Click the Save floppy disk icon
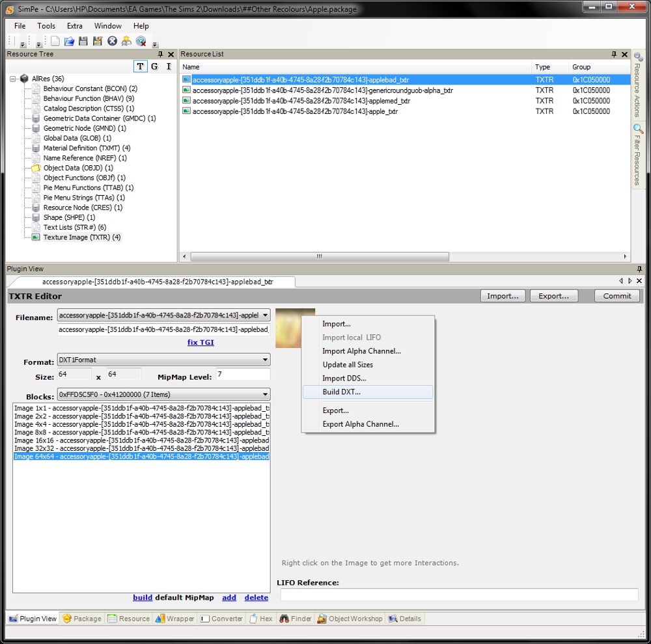The height and width of the screenshot is (644, 651). [x=83, y=41]
